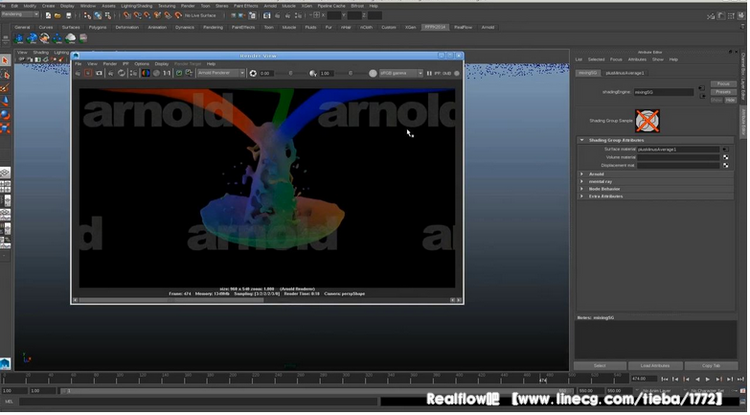This screenshot has width=750, height=415.
Task: Switch to the Dynamics shelf tab
Action: (x=185, y=27)
